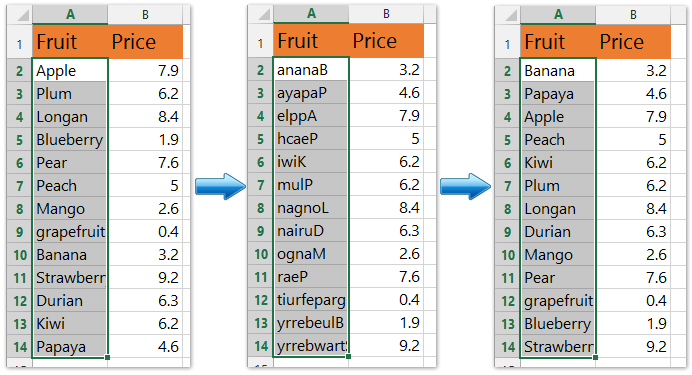The image size is (692, 375).
Task: Select the cell containing nairuD
Action: point(311,230)
